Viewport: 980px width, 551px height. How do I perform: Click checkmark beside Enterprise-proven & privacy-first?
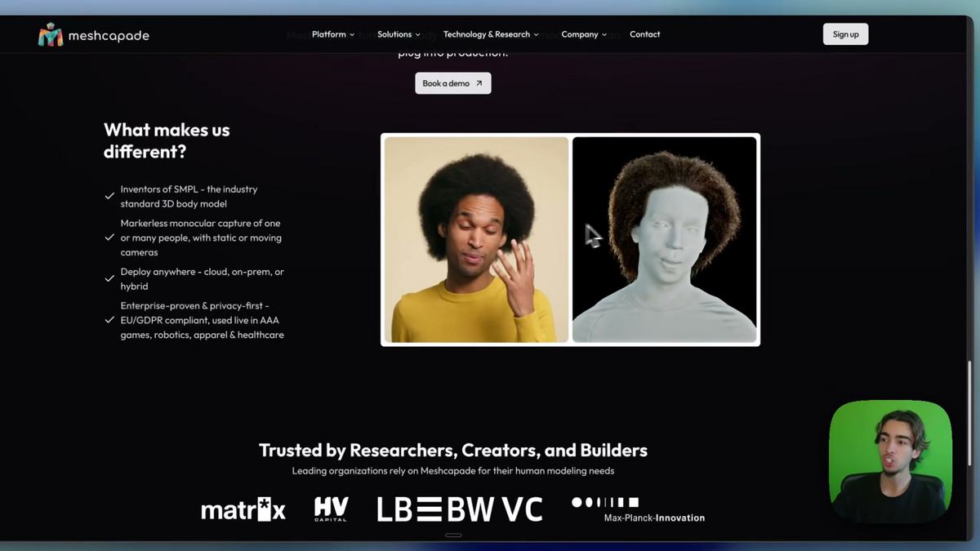(109, 320)
